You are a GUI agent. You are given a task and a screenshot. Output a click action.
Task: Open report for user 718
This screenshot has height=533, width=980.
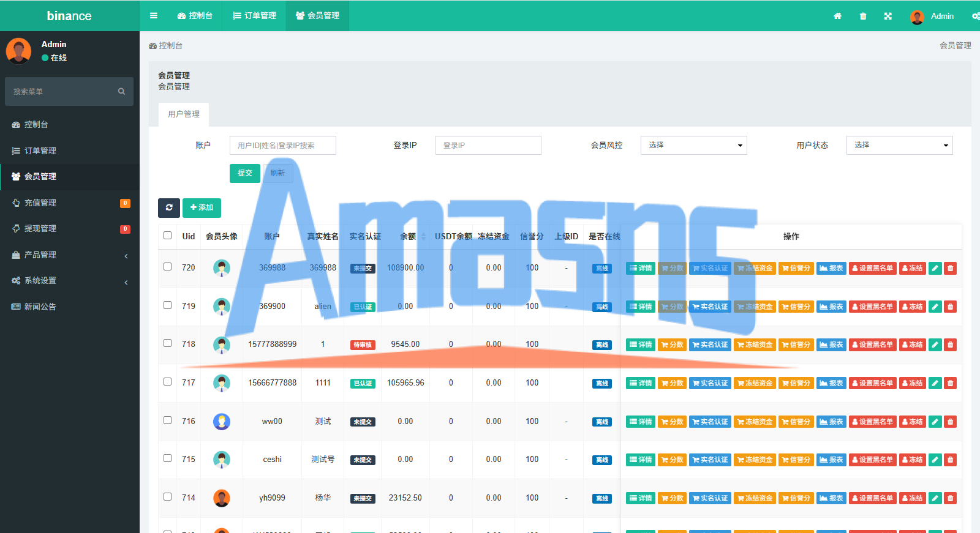click(831, 345)
